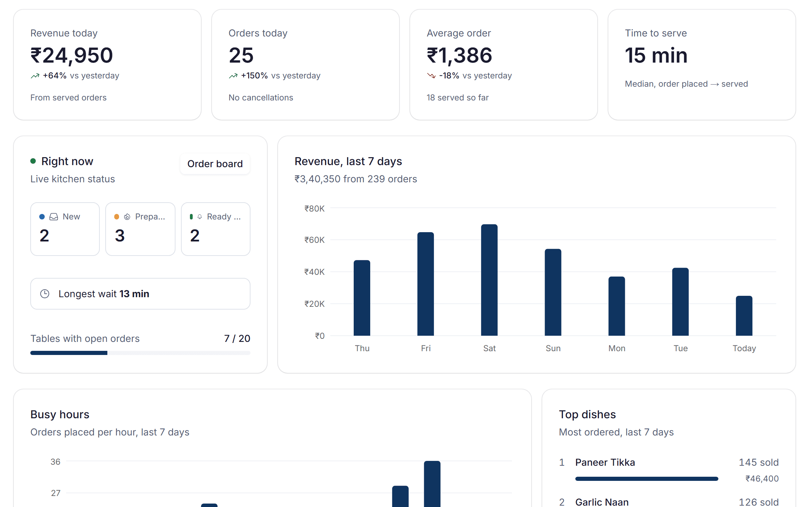Click the Garlic Naan dish name
Viewport: 812px width, 507px height.
(602, 502)
